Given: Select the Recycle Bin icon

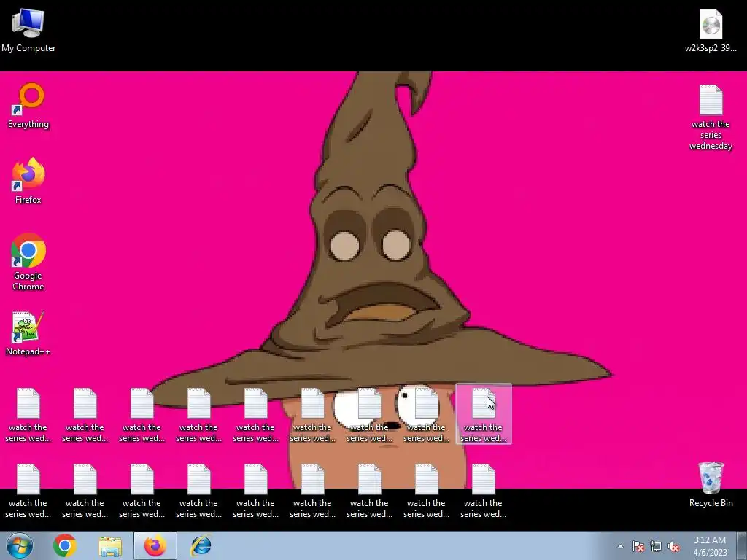Looking at the screenshot, I should click(x=711, y=485).
